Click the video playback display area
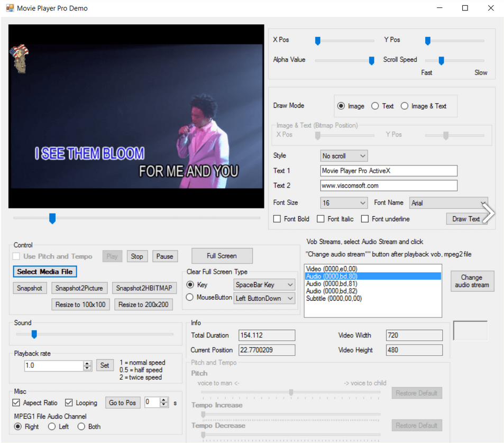Screen dimensions: 504x443 tap(136, 116)
